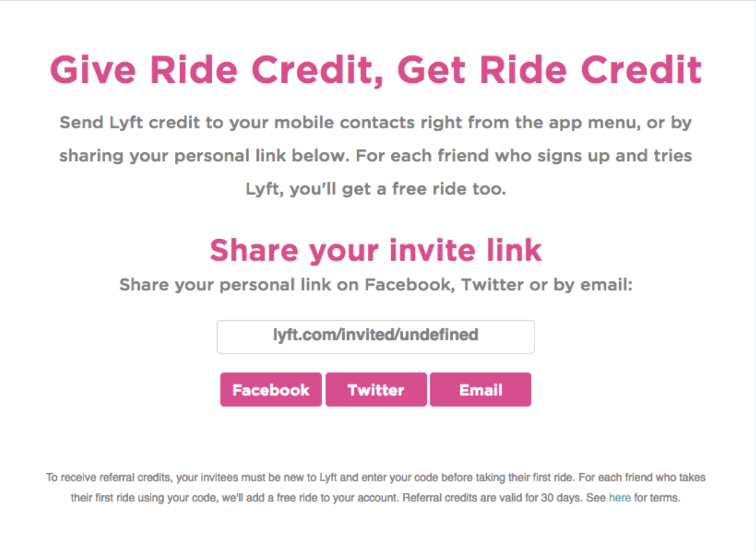Image resolution: width=756 pixels, height=552 pixels.
Task: Click the line 'Lyft, you'll get a free ride too.'
Action: click(x=376, y=189)
